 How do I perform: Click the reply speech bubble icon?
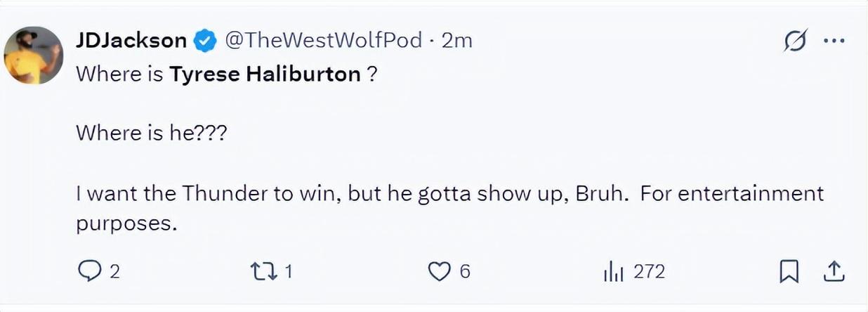click(x=88, y=271)
